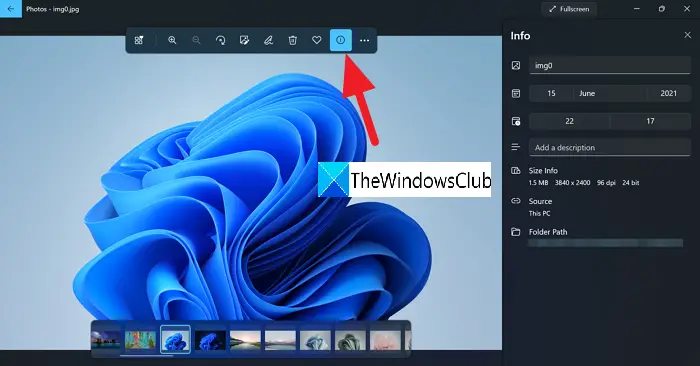Image resolution: width=700 pixels, height=366 pixels.
Task: Open the edit image tool
Action: point(244,40)
